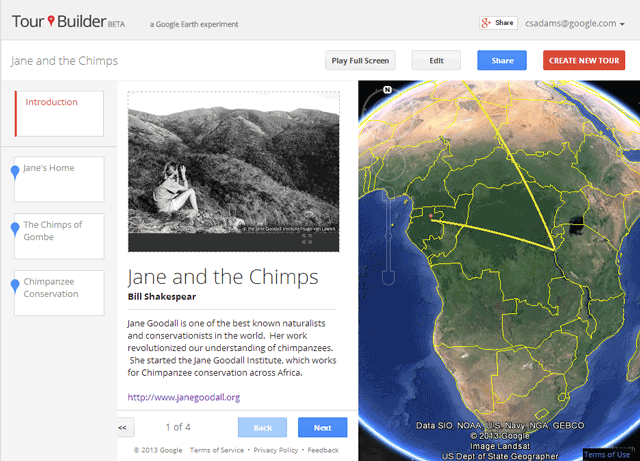Screen dimensions: 640x461
Task: Click the red placemark on the map
Action: coord(431,216)
